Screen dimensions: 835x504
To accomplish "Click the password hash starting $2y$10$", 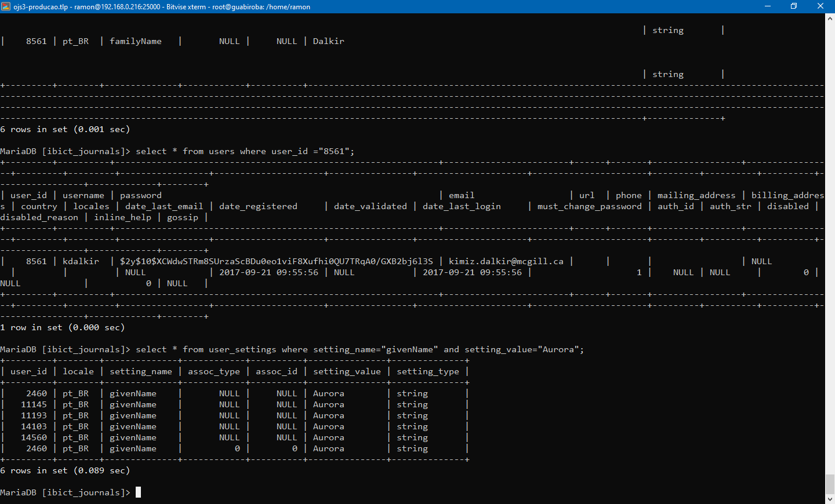I will [x=277, y=261].
